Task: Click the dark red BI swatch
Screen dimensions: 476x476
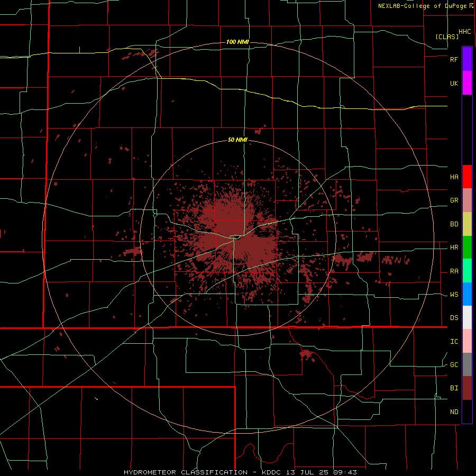Action: pos(467,388)
